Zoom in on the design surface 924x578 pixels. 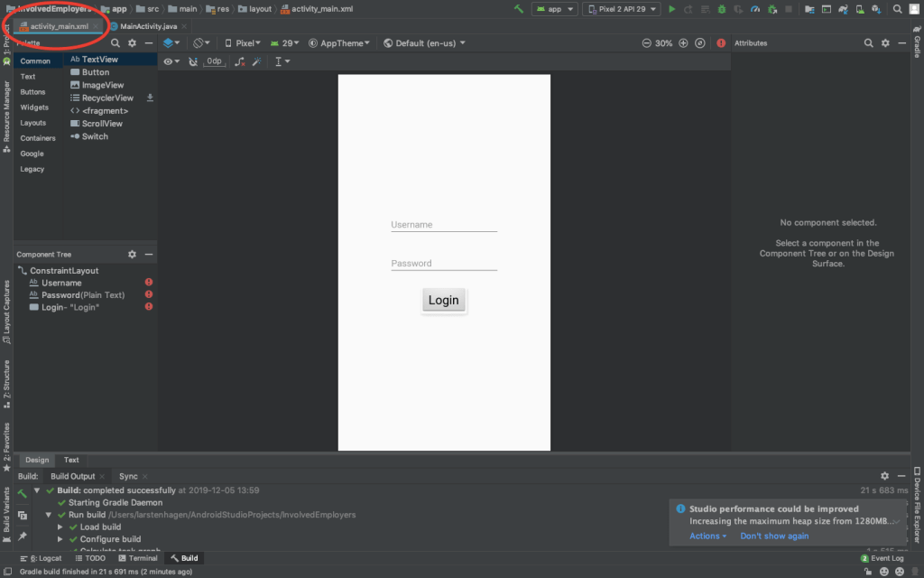coord(683,43)
